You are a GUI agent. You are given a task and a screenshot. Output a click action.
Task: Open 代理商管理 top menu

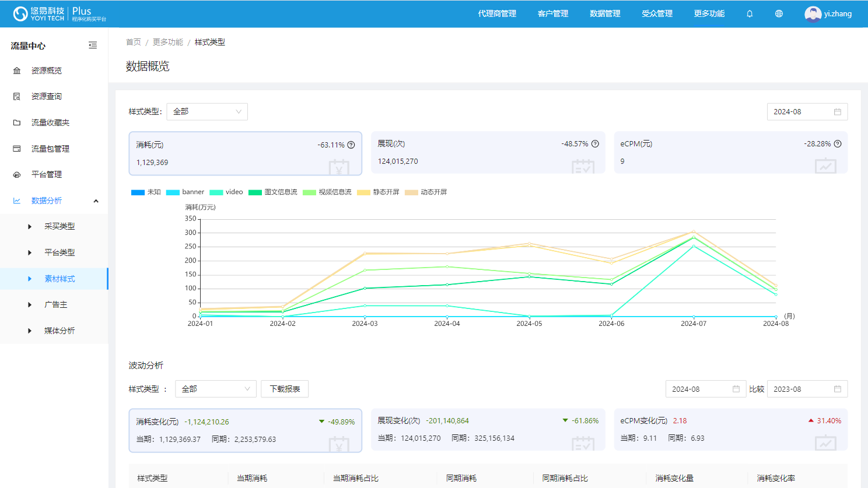point(497,14)
